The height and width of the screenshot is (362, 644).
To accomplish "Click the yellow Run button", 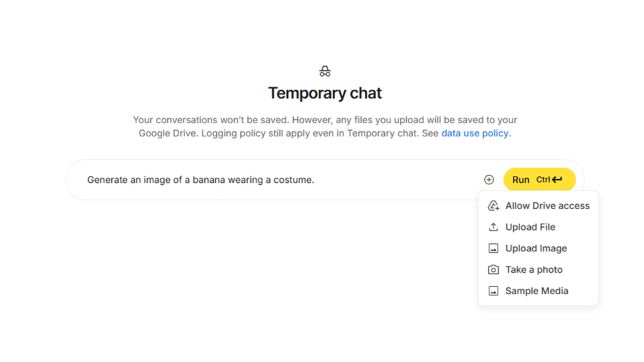I will (540, 180).
